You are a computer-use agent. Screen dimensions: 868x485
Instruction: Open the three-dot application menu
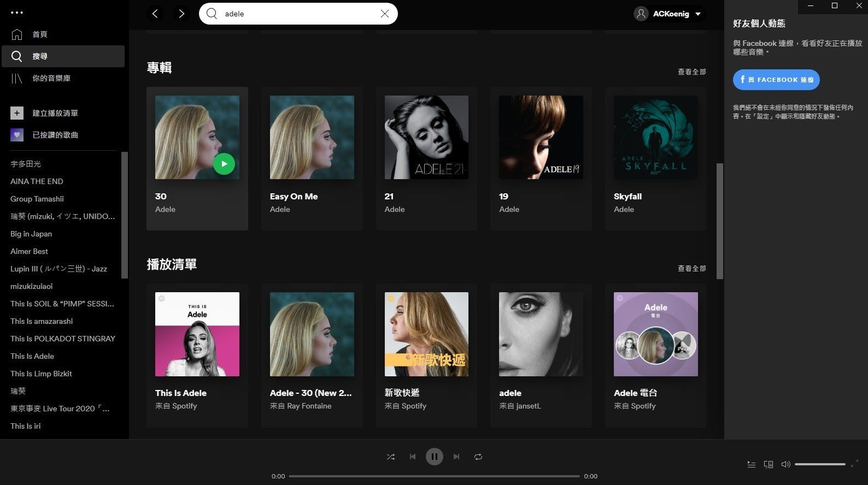pos(17,12)
